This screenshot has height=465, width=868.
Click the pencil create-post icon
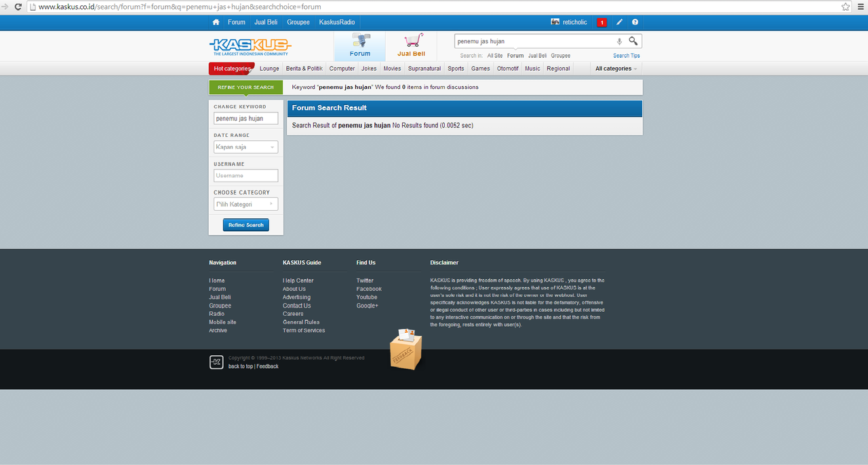click(620, 22)
